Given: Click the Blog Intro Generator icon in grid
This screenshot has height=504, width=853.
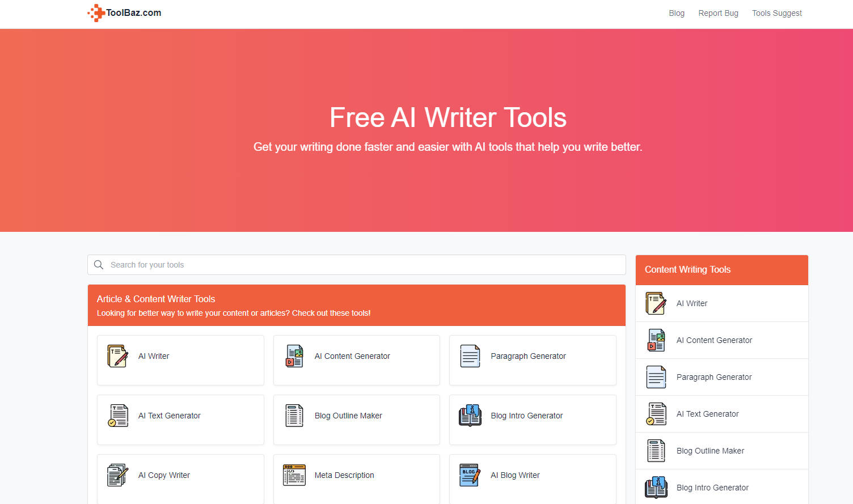Looking at the screenshot, I should tap(470, 416).
